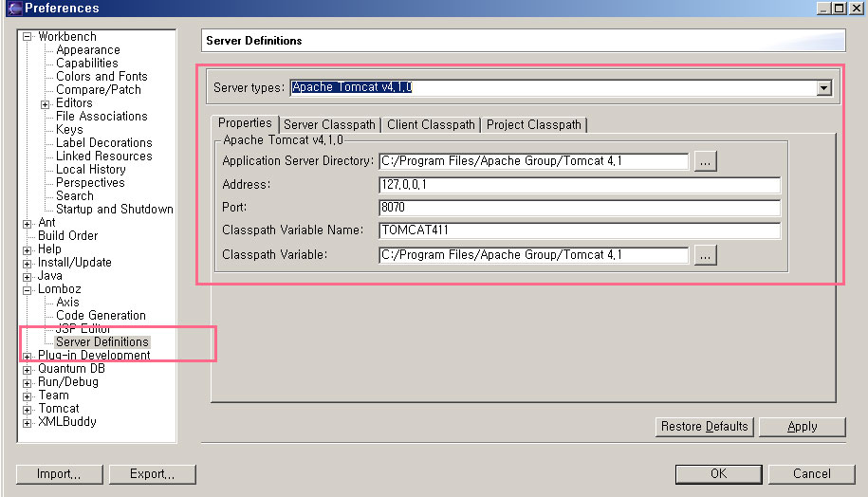Click the Classpath Variable Name field

pyautogui.click(x=580, y=230)
